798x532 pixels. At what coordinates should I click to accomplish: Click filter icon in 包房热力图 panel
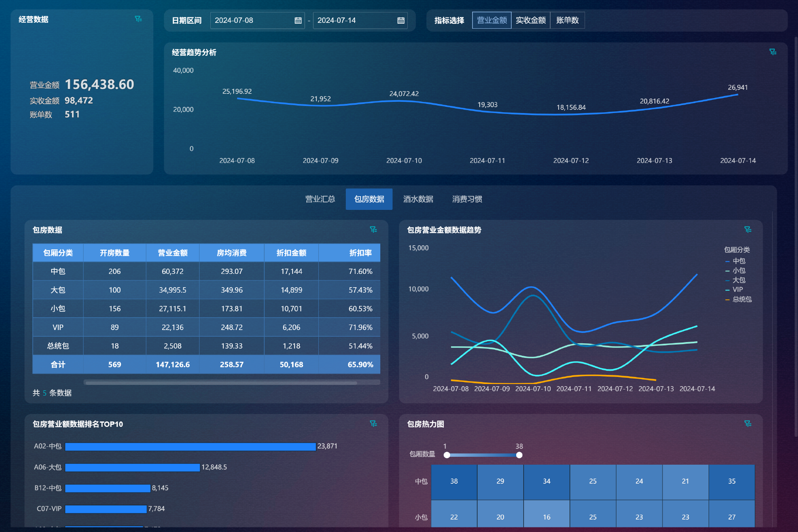point(748,424)
